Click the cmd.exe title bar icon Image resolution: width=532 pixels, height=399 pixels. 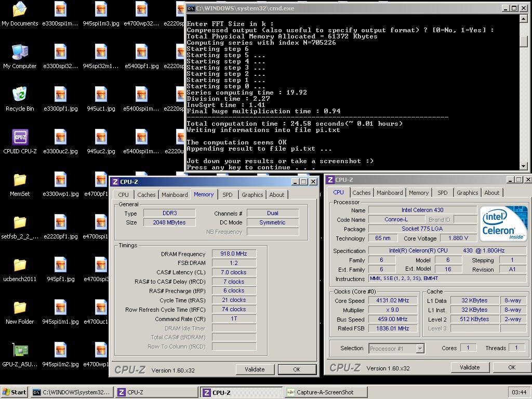[x=191, y=8]
